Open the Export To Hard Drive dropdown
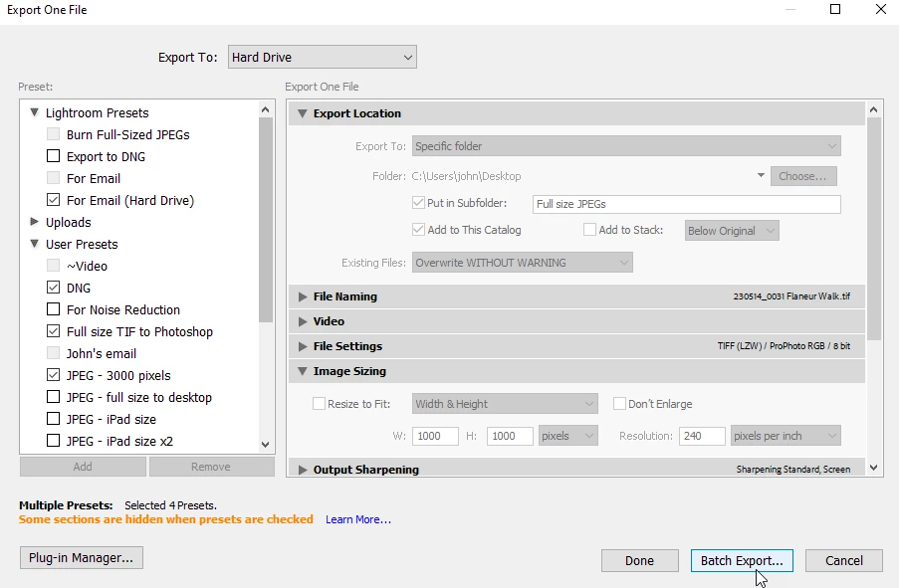Viewport: 899px width, 588px height. tap(323, 58)
